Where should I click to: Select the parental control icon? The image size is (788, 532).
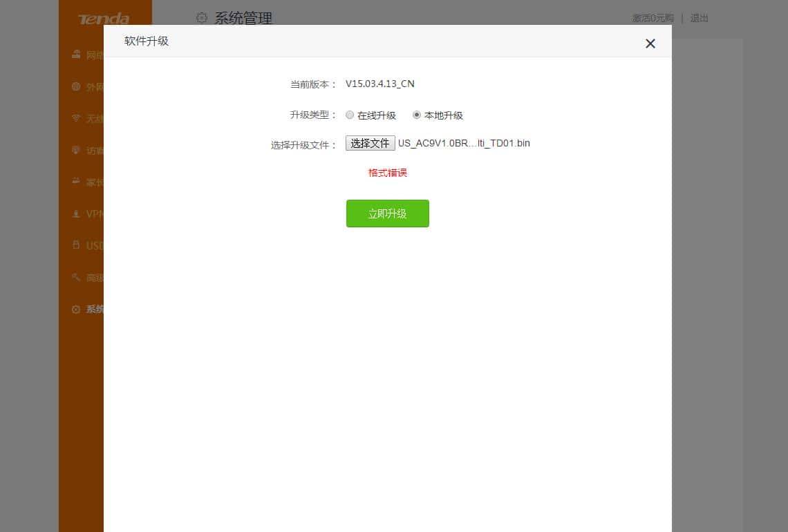click(76, 182)
